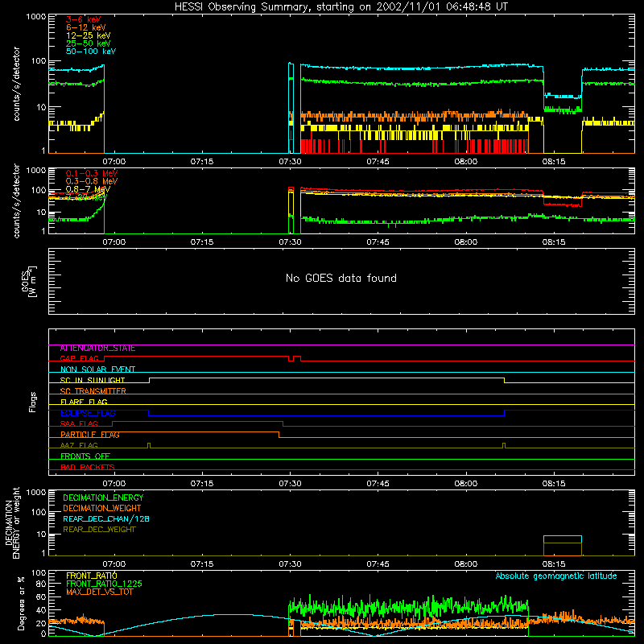The image size is (644, 644).
Task: Click the GOES W m-2 axis title
Action: 29,281
